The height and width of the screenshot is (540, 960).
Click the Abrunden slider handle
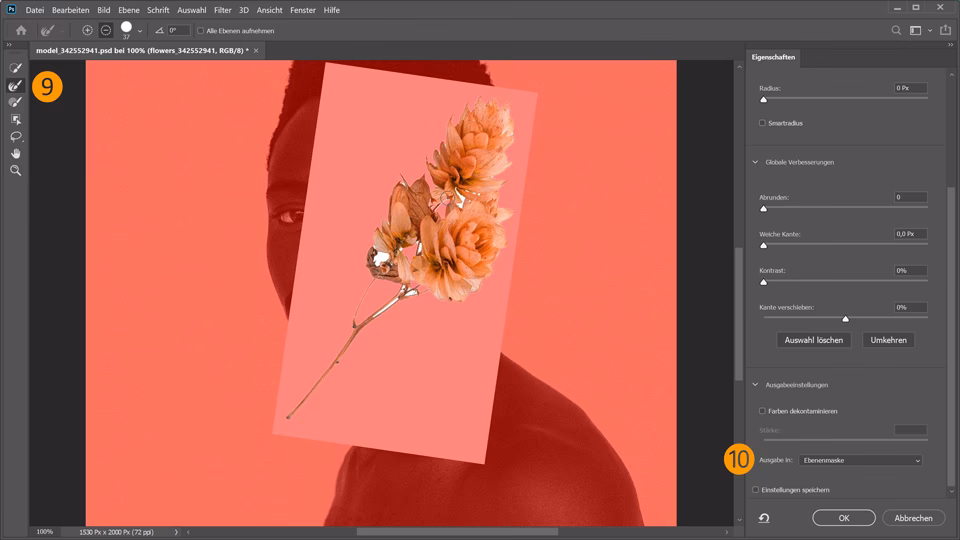pyautogui.click(x=763, y=209)
